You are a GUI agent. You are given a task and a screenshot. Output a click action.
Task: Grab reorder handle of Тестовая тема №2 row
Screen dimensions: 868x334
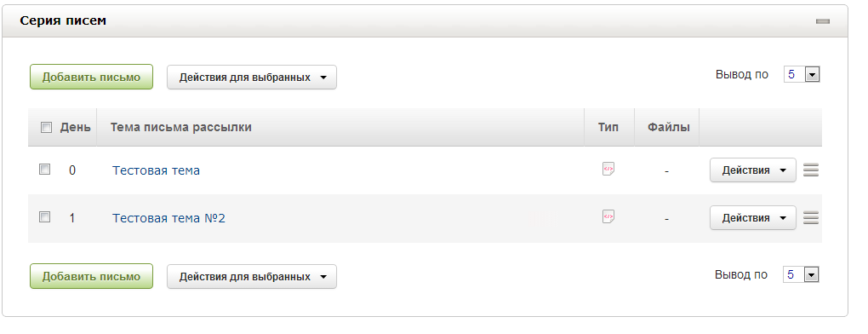811,217
